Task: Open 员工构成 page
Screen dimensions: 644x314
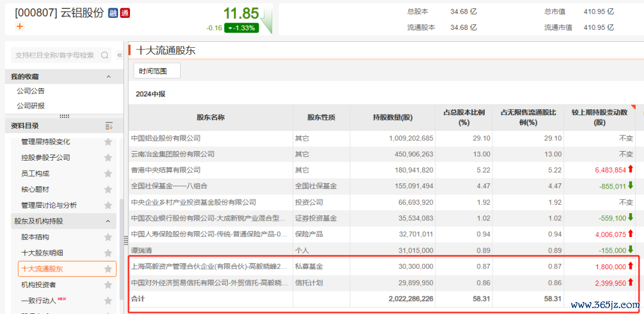Action: click(x=35, y=174)
